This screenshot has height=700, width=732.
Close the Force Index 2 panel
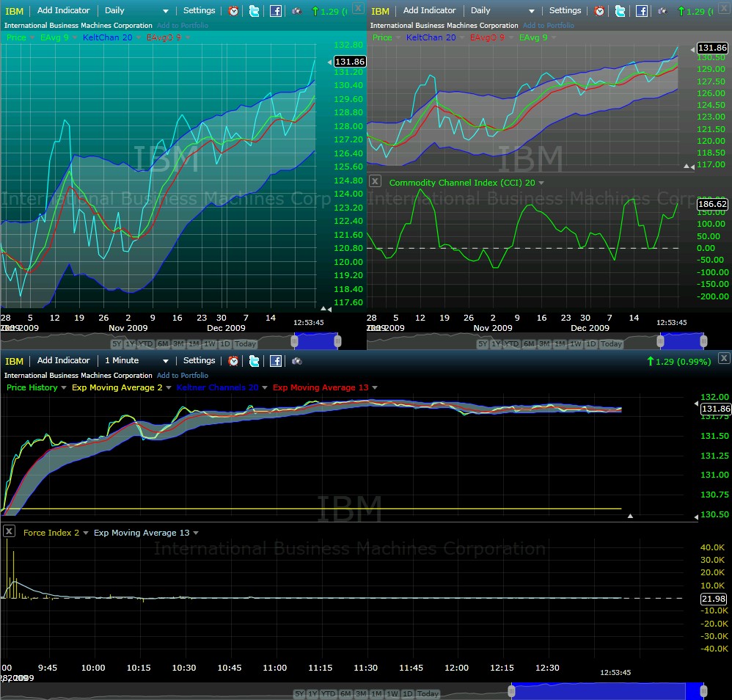(x=9, y=531)
